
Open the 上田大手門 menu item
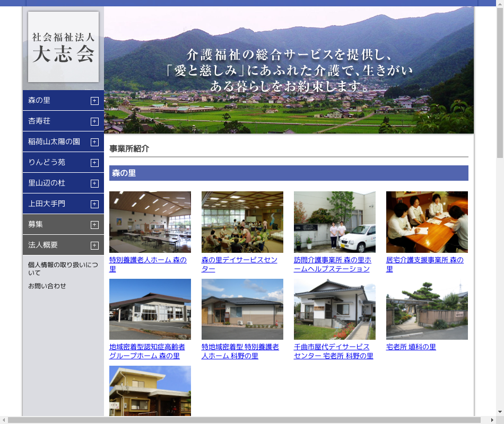pyautogui.click(x=47, y=204)
